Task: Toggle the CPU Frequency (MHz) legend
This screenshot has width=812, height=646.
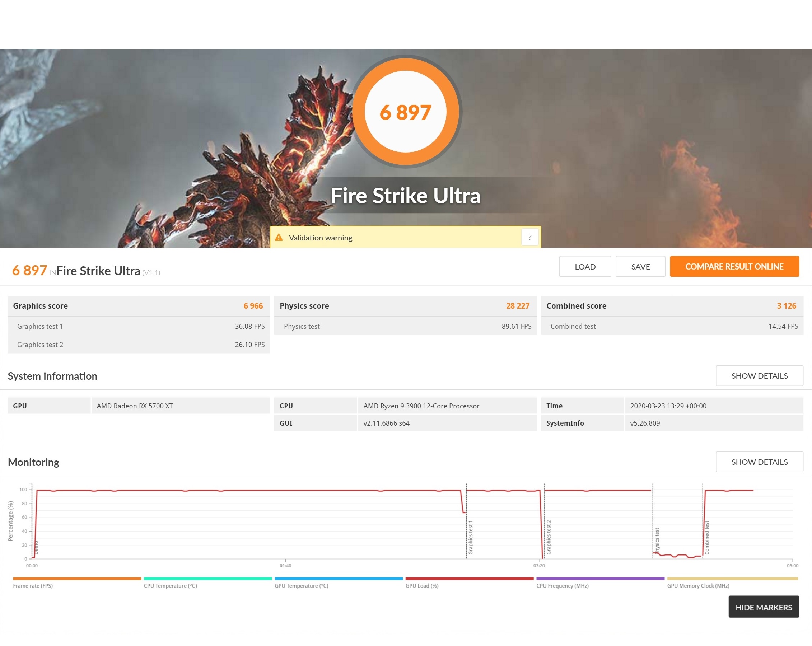Action: (562, 586)
